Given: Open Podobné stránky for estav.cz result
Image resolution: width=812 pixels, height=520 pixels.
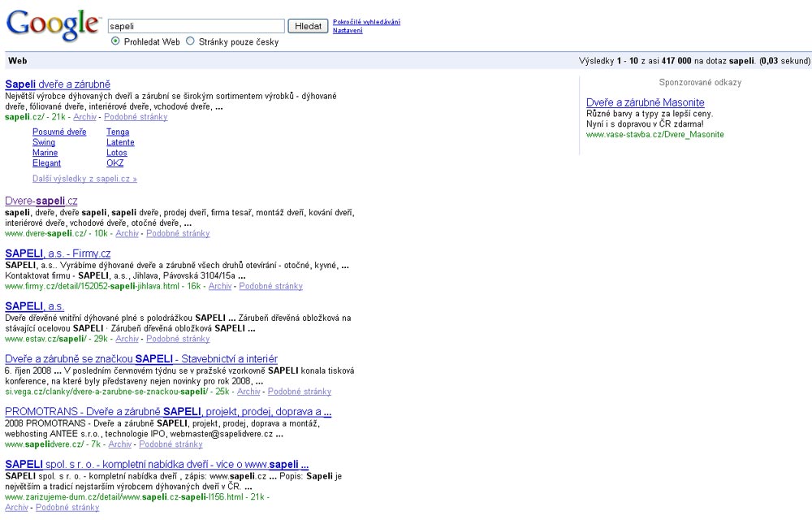Looking at the screenshot, I should [178, 339].
